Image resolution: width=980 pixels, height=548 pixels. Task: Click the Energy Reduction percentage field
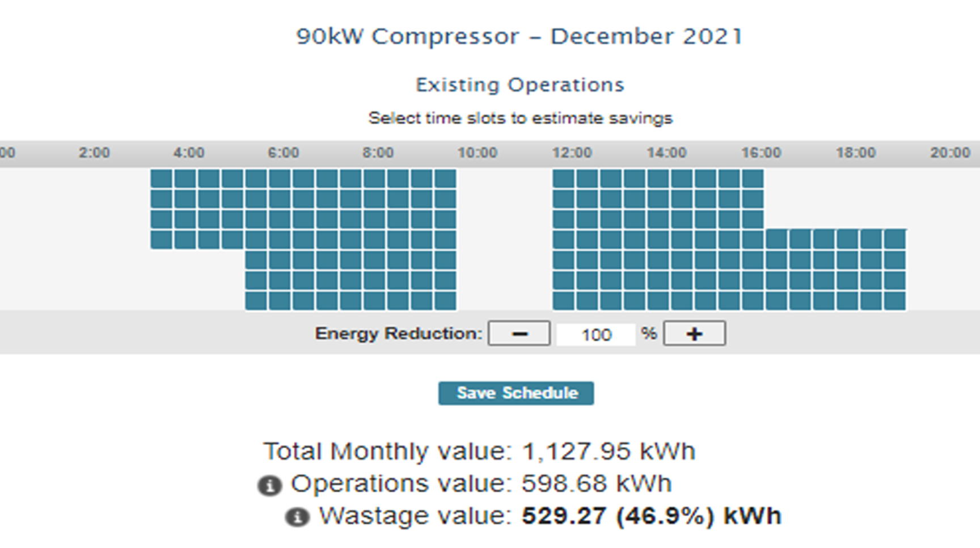tap(596, 334)
